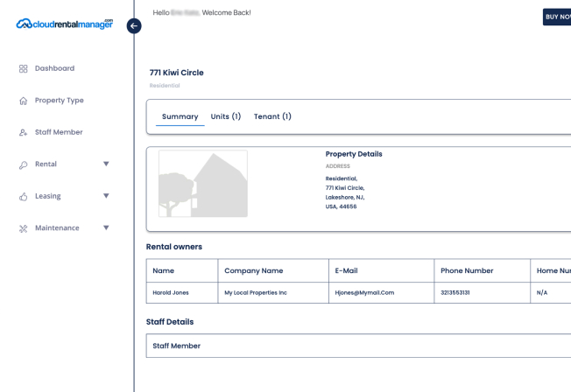
Task: Switch to the Tenant (1) tab
Action: (x=272, y=116)
